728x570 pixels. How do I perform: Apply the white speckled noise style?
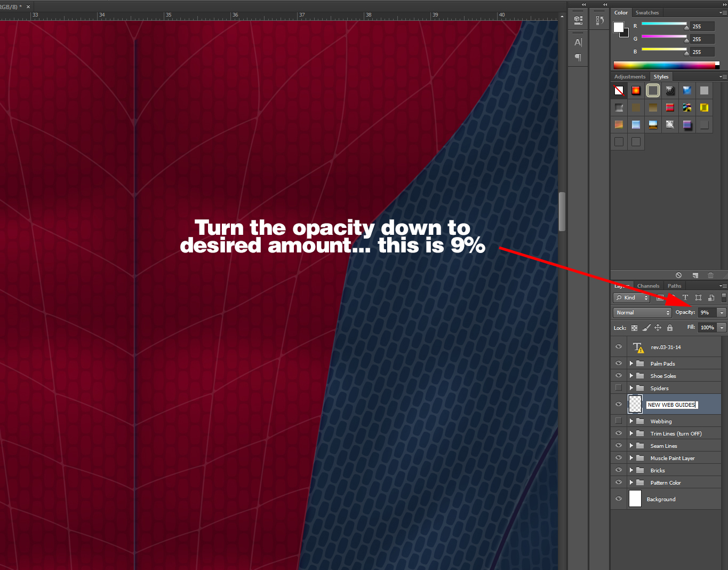click(x=670, y=125)
